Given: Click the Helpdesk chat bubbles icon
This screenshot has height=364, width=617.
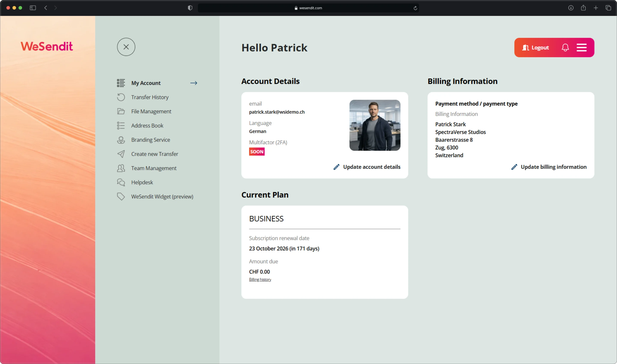Looking at the screenshot, I should (x=121, y=182).
